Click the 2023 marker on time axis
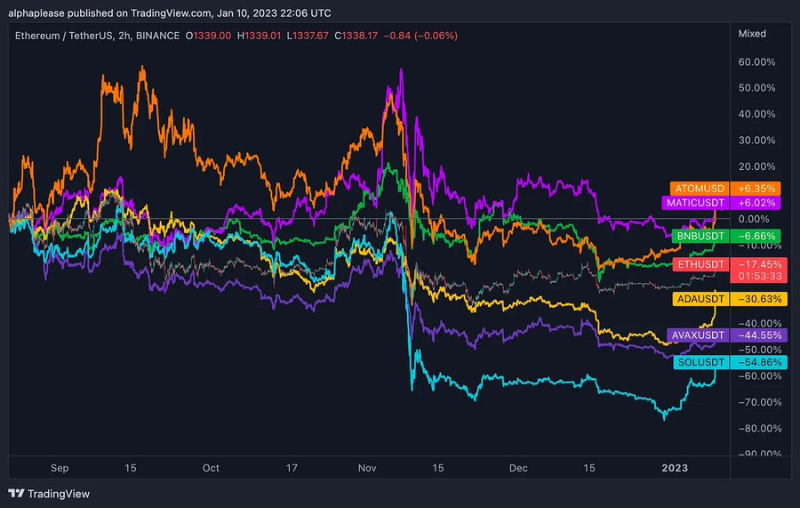The height and width of the screenshot is (508, 800). point(674,468)
